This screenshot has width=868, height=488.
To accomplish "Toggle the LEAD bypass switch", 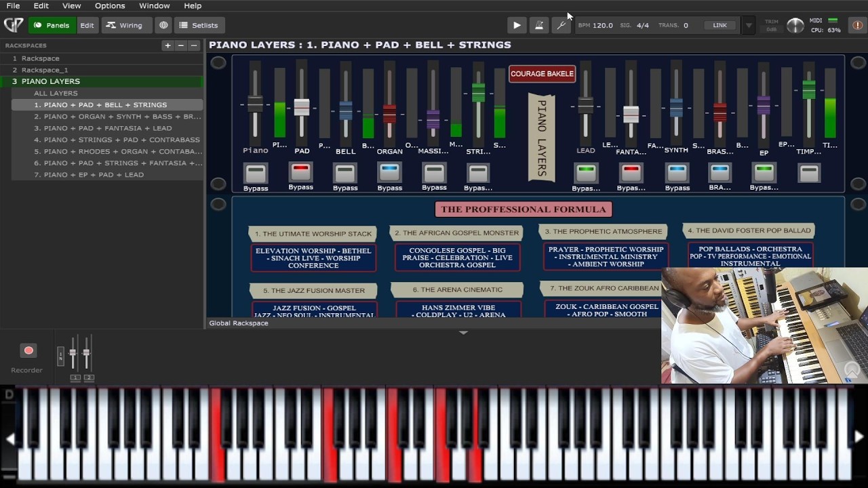I will (586, 172).
